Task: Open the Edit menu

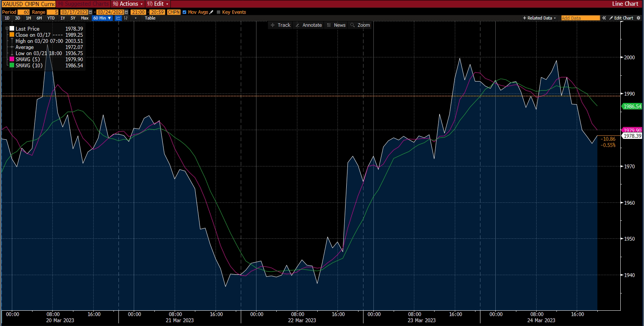Action: point(157,4)
